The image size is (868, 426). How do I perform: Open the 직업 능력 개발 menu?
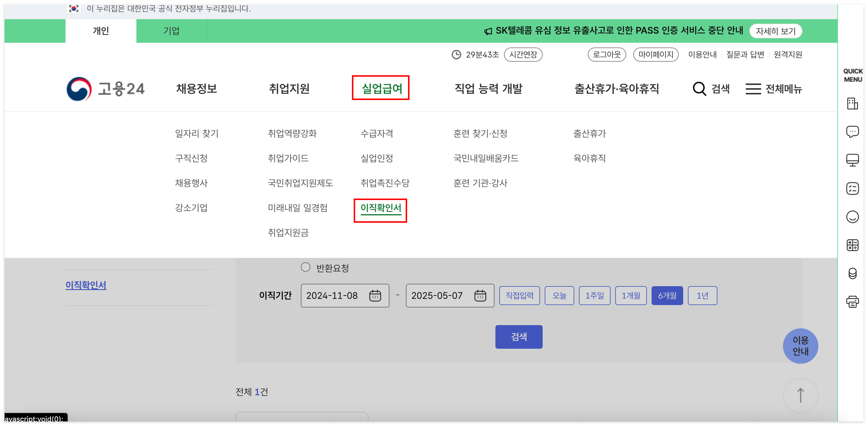click(488, 89)
